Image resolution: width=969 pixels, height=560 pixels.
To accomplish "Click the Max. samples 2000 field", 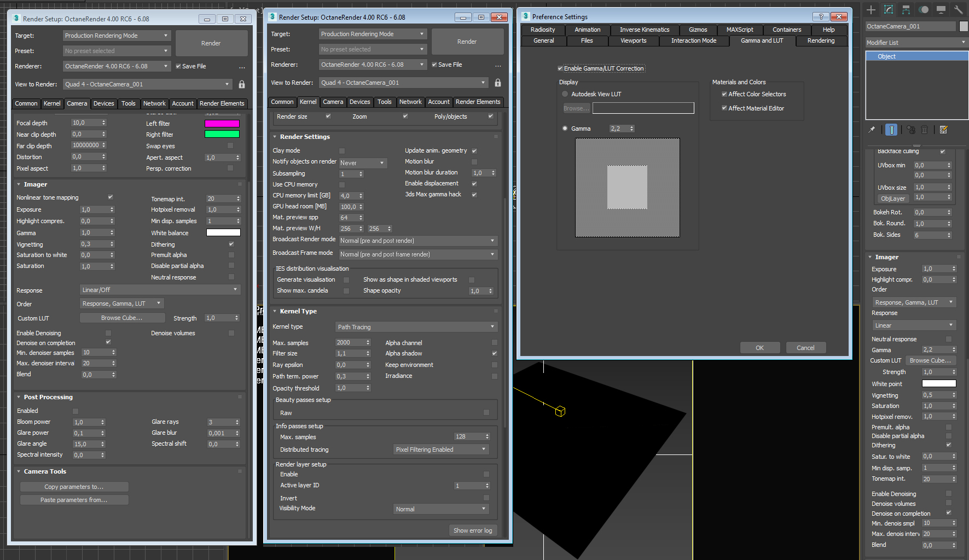I will [x=350, y=342].
